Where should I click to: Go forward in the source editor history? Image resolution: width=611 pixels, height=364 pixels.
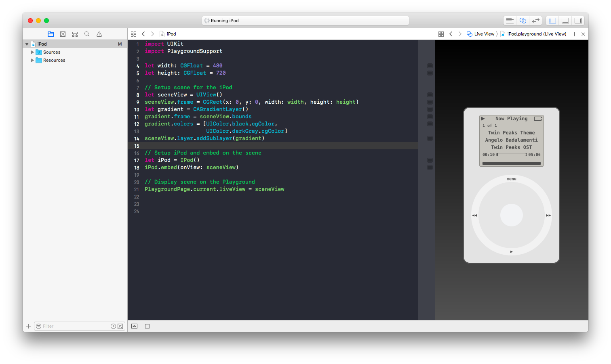coord(152,34)
